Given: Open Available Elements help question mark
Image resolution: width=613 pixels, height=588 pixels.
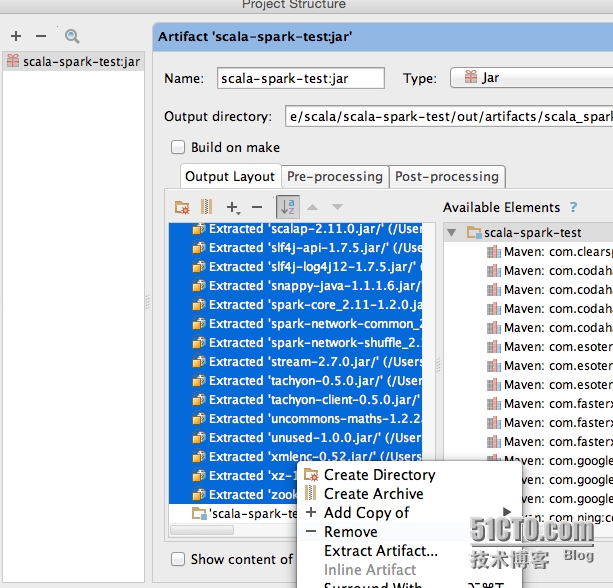Looking at the screenshot, I should 573,207.
